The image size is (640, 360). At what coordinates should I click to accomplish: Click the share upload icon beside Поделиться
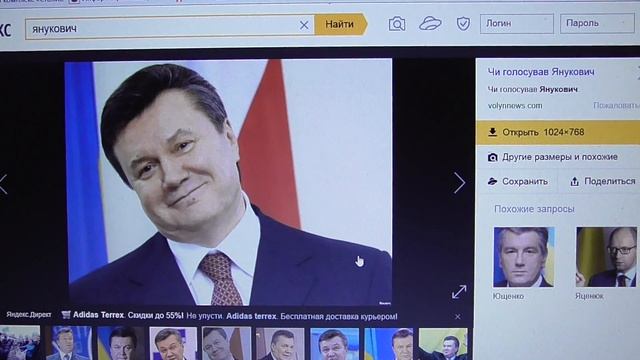575,182
